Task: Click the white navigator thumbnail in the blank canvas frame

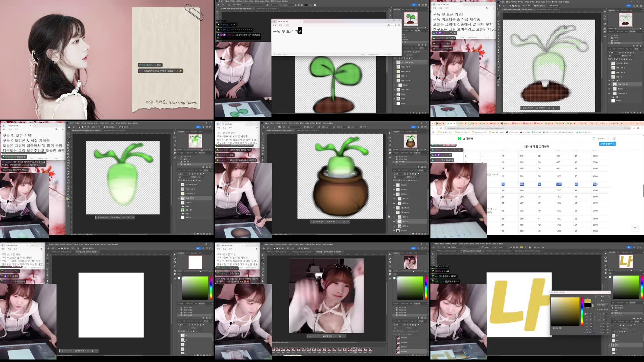Action: click(x=195, y=262)
